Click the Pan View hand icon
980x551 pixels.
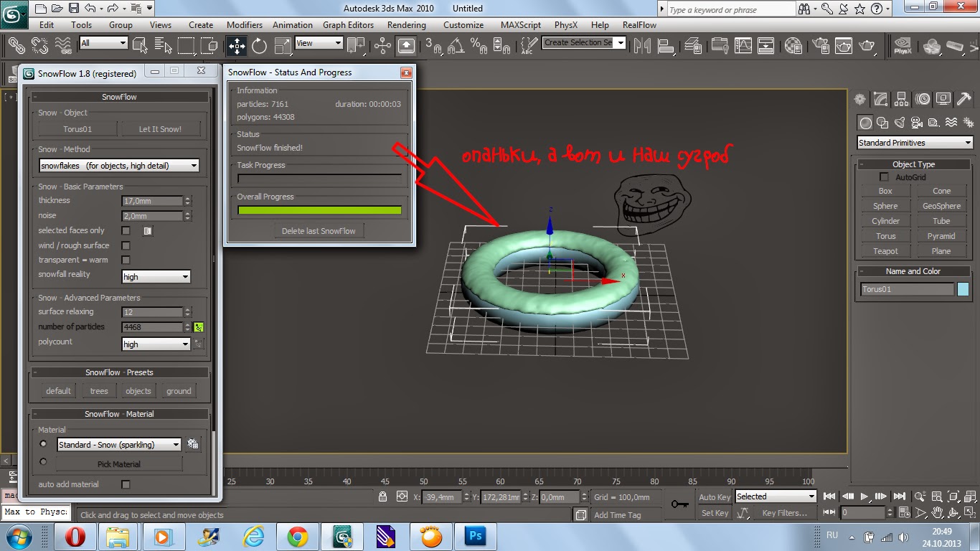937,512
